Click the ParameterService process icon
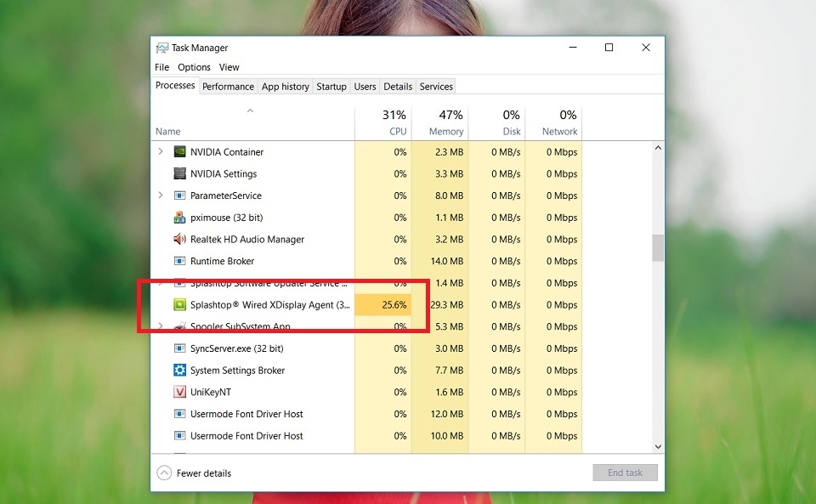This screenshot has height=504, width=816. point(179,195)
